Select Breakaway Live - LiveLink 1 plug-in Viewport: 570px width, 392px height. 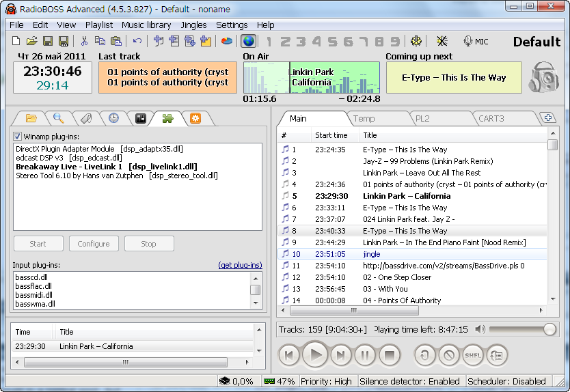pyautogui.click(x=107, y=167)
